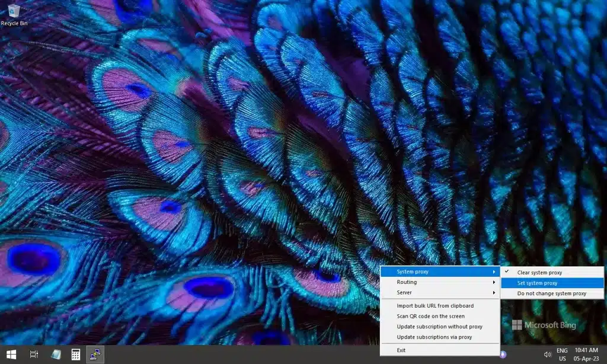Launch Calculator from the taskbar
This screenshot has width=607, height=364.
(x=75, y=355)
